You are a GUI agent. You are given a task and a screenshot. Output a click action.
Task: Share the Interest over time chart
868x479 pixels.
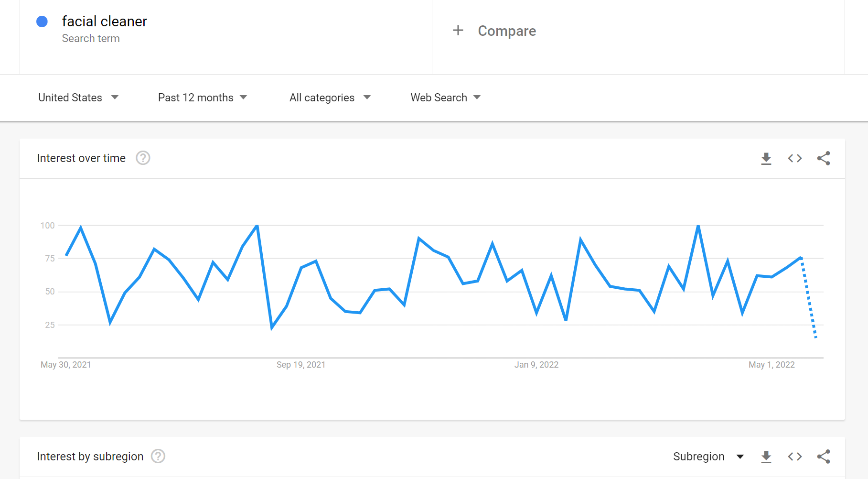[824, 158]
